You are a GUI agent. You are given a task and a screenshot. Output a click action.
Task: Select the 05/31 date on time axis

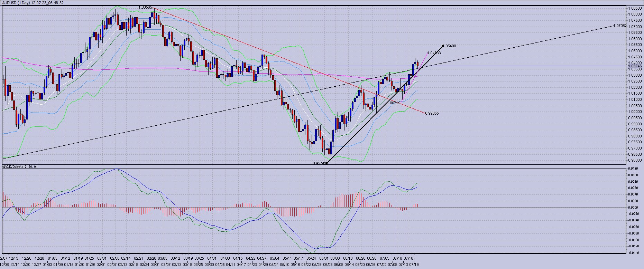click(324, 258)
